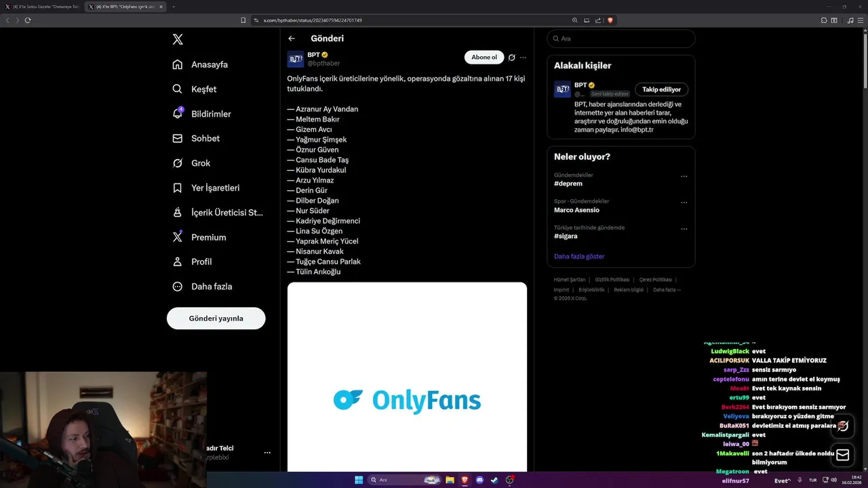Click the back arrow next to Gönderi
The width and height of the screenshot is (868, 488).
tap(292, 39)
